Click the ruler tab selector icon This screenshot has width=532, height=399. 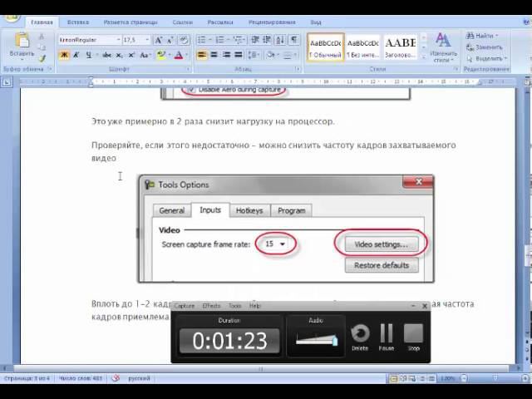(x=7, y=81)
